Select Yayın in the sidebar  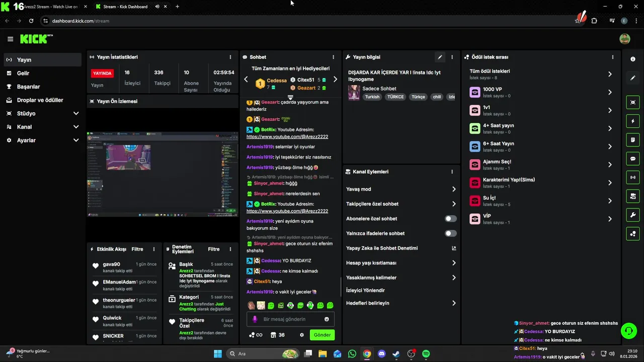coord(43,60)
